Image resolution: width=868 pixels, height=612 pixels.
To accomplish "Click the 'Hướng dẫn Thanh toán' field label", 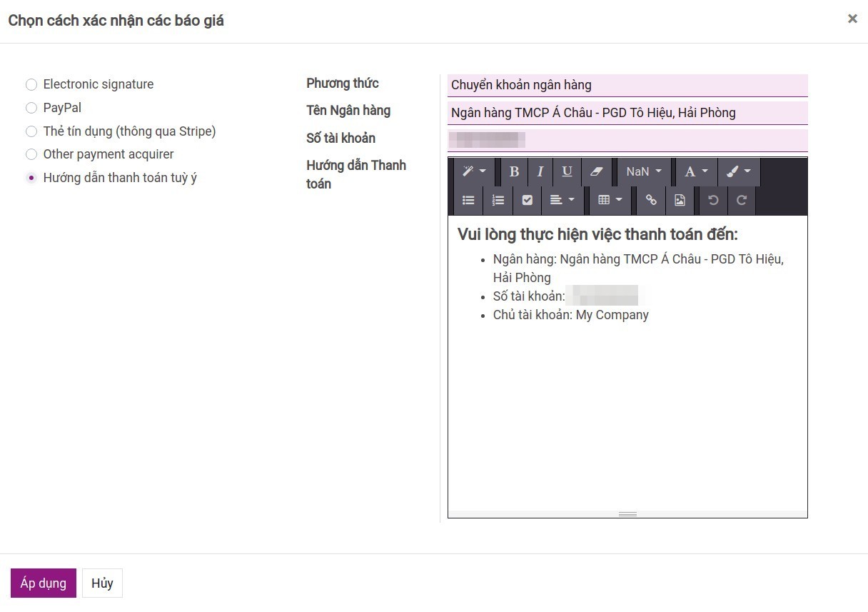I will [356, 174].
